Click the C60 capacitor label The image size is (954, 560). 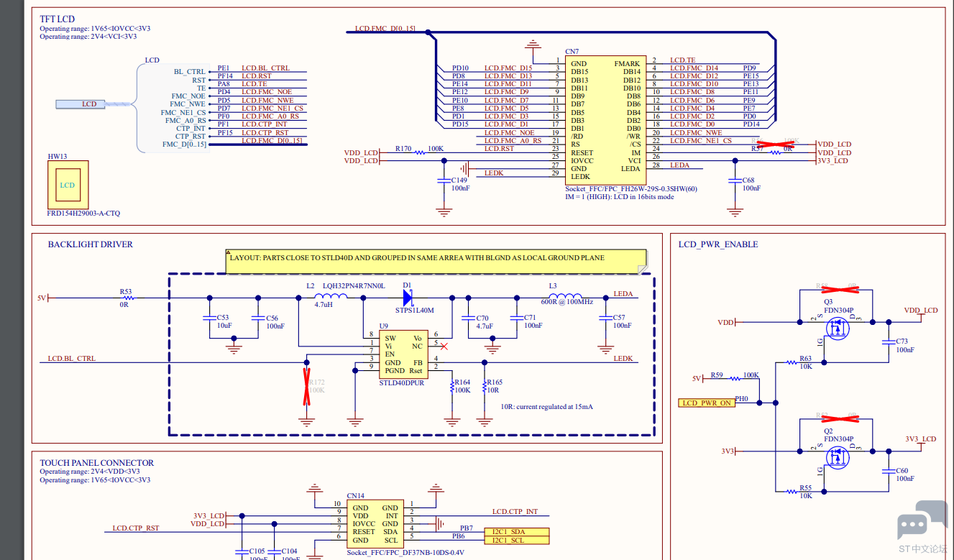coord(902,471)
